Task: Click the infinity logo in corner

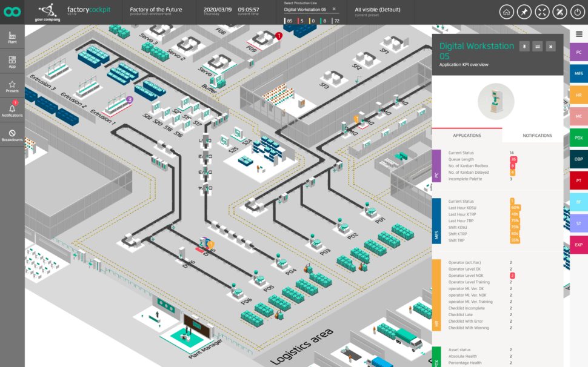Action: coord(12,12)
